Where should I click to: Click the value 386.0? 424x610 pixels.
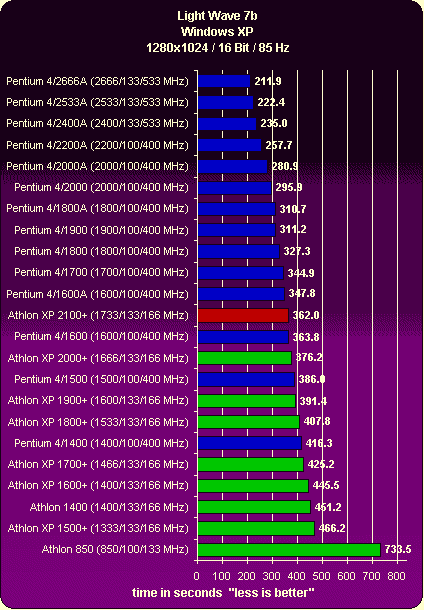pos(312,379)
